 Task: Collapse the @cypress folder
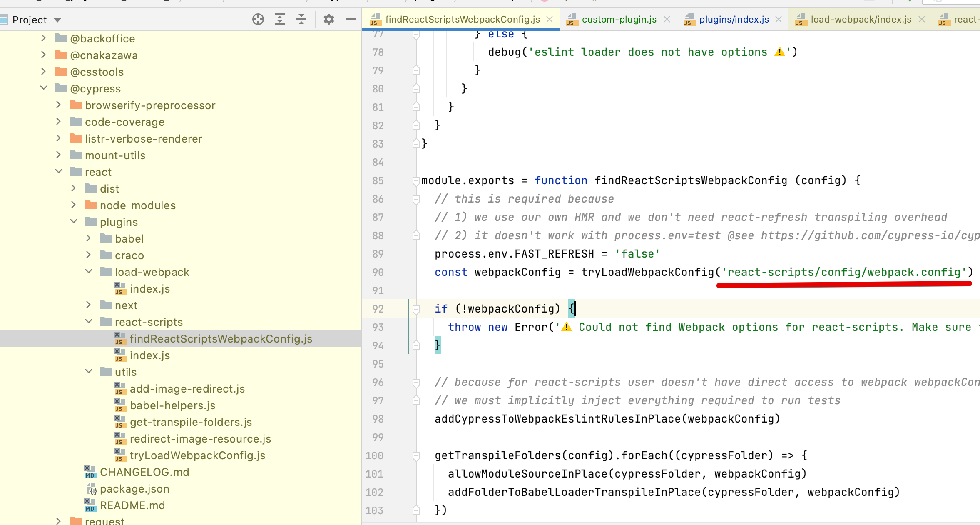pyautogui.click(x=44, y=88)
